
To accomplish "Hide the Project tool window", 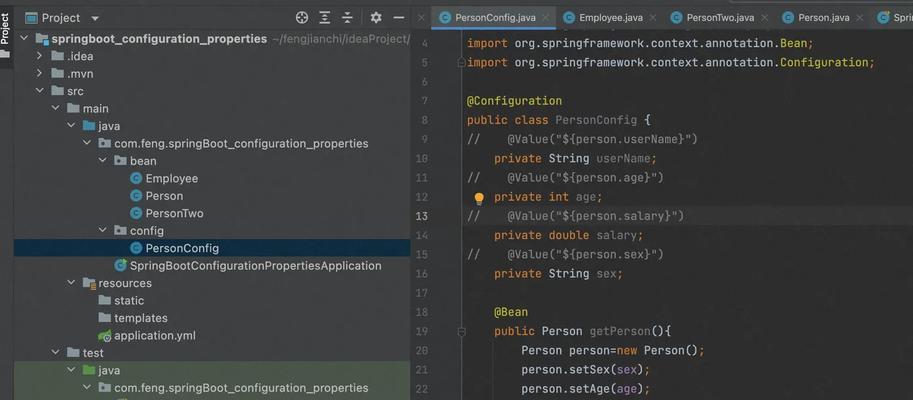I will coord(399,18).
